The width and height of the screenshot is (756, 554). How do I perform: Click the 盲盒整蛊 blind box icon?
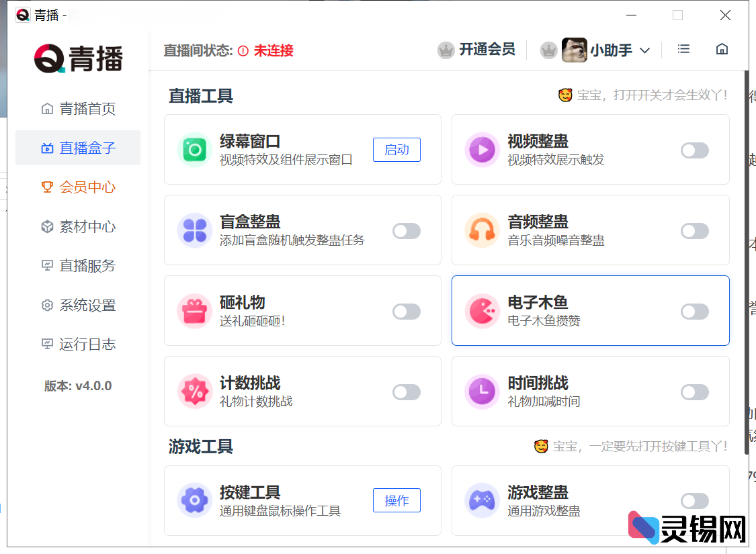pyautogui.click(x=194, y=230)
